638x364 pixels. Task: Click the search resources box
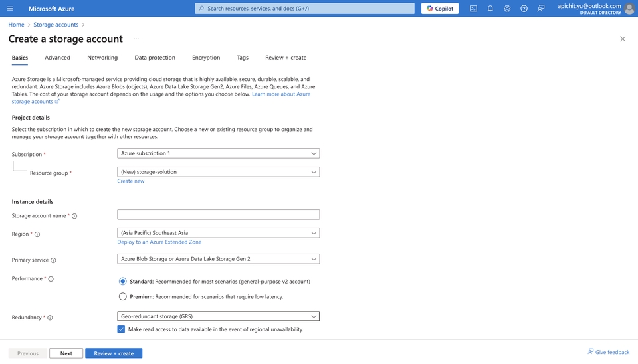click(305, 8)
